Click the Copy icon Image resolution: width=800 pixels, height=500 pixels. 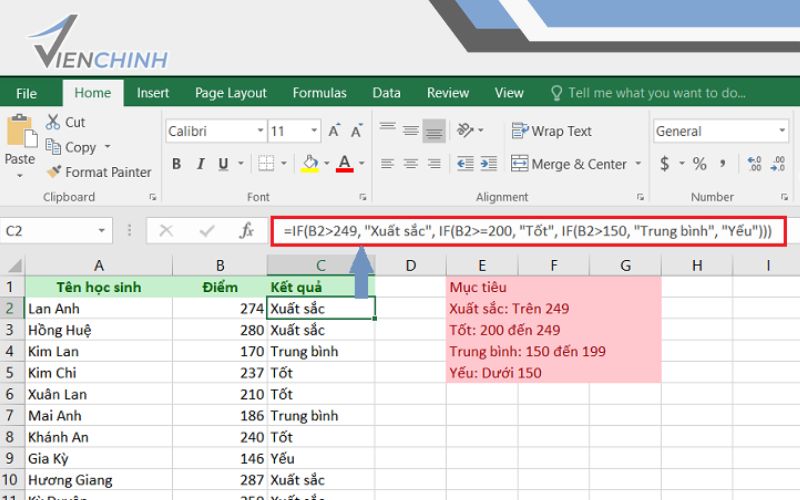pos(53,147)
